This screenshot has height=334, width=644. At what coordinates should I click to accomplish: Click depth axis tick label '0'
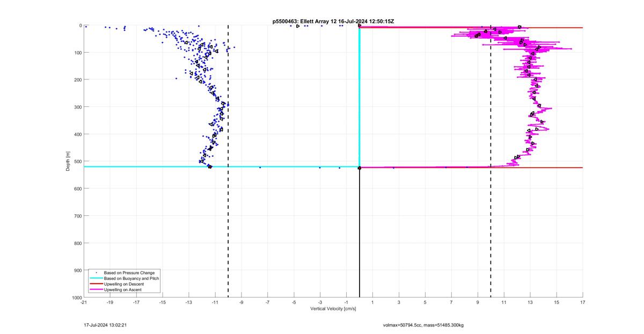coord(80,25)
